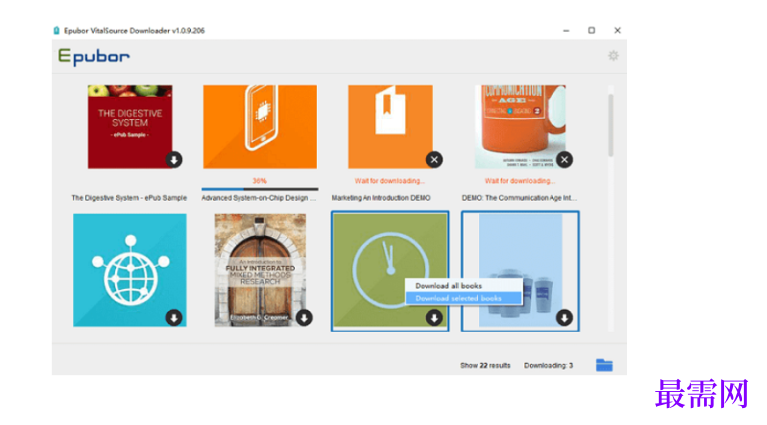Click the 36% download progress bar
This screenshot has width=767, height=425.
tap(260, 189)
